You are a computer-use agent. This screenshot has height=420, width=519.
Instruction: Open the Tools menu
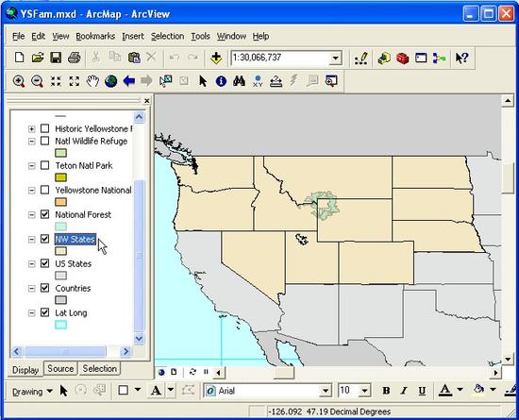(200, 36)
